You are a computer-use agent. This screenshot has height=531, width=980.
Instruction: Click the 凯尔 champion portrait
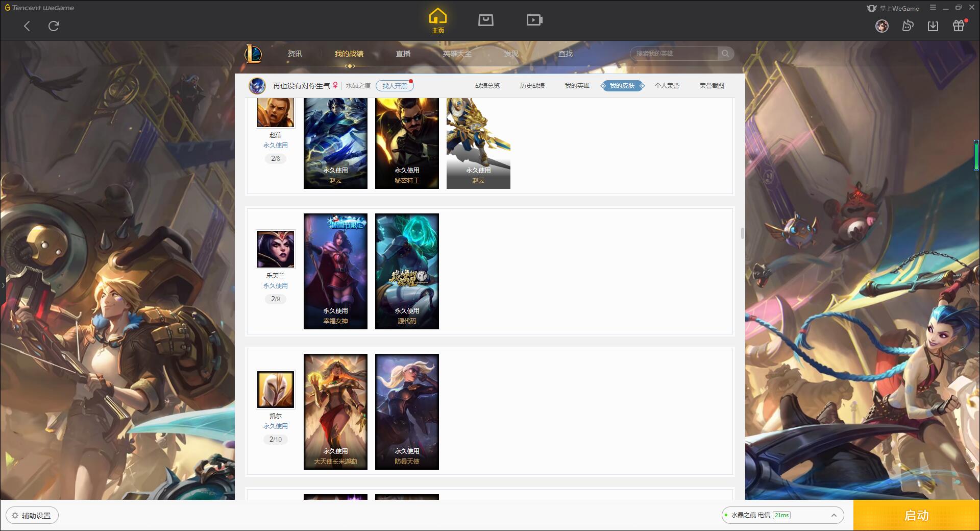pyautogui.click(x=276, y=390)
